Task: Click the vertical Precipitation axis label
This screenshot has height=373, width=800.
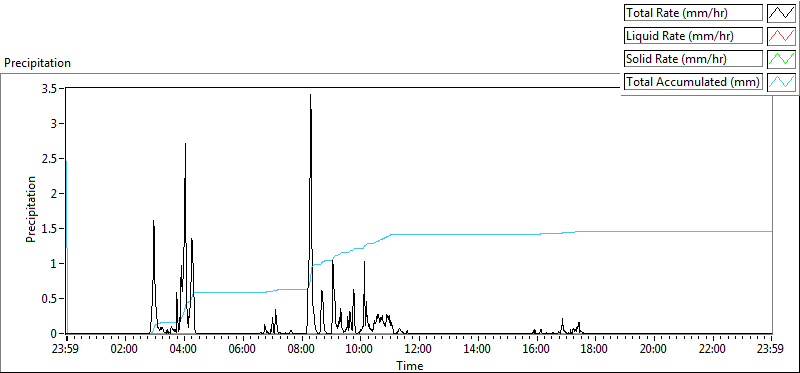Action: [x=31, y=209]
